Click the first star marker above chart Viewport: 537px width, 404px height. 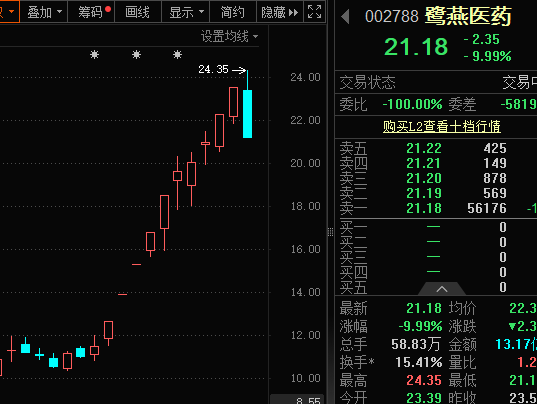95,54
